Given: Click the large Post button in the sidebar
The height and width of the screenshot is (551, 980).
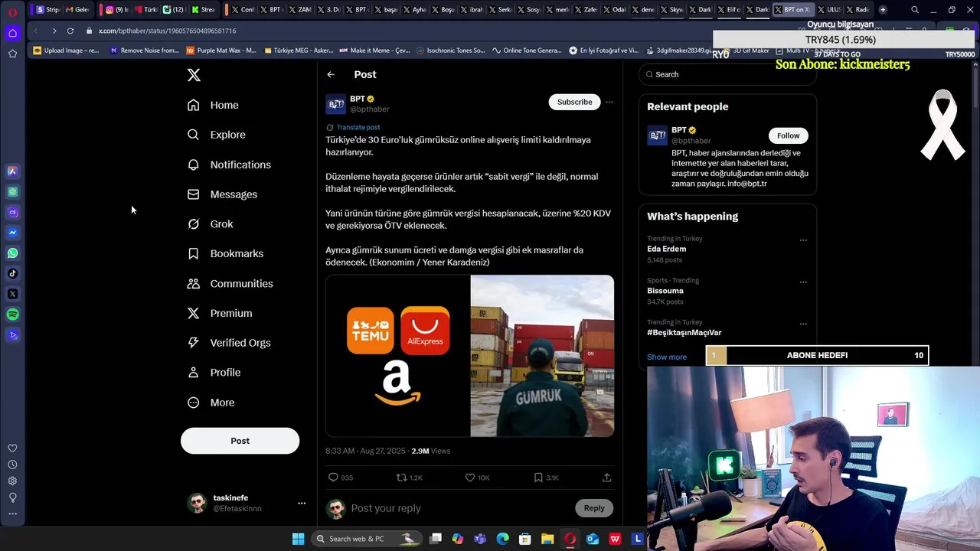Looking at the screenshot, I should point(240,441).
